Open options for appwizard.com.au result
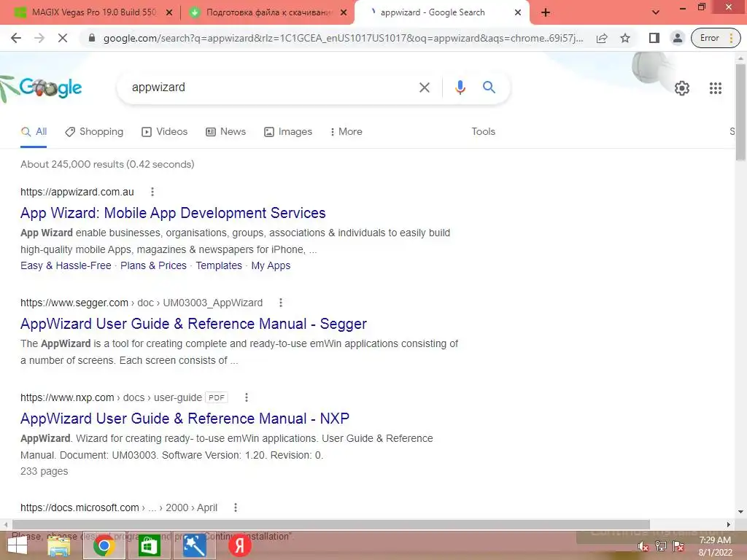 (152, 192)
